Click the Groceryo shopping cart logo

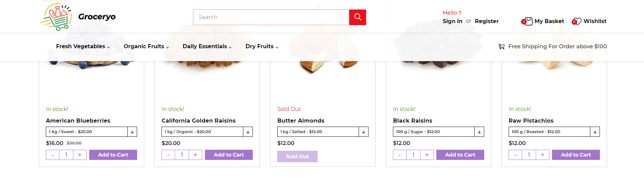(56, 17)
